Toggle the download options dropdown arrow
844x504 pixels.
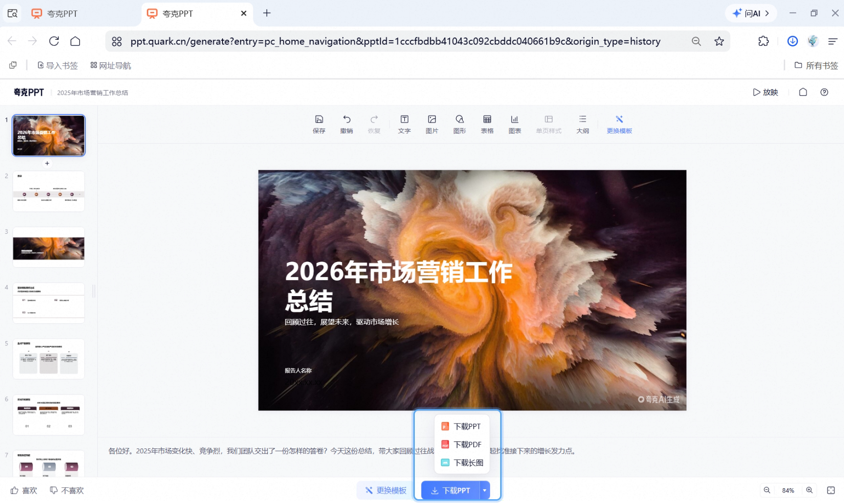coord(485,490)
